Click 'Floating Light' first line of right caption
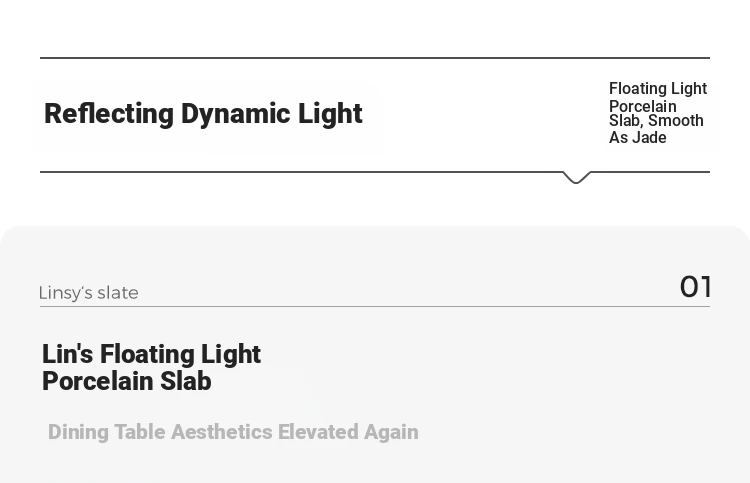The width and height of the screenshot is (750, 483). point(658,88)
